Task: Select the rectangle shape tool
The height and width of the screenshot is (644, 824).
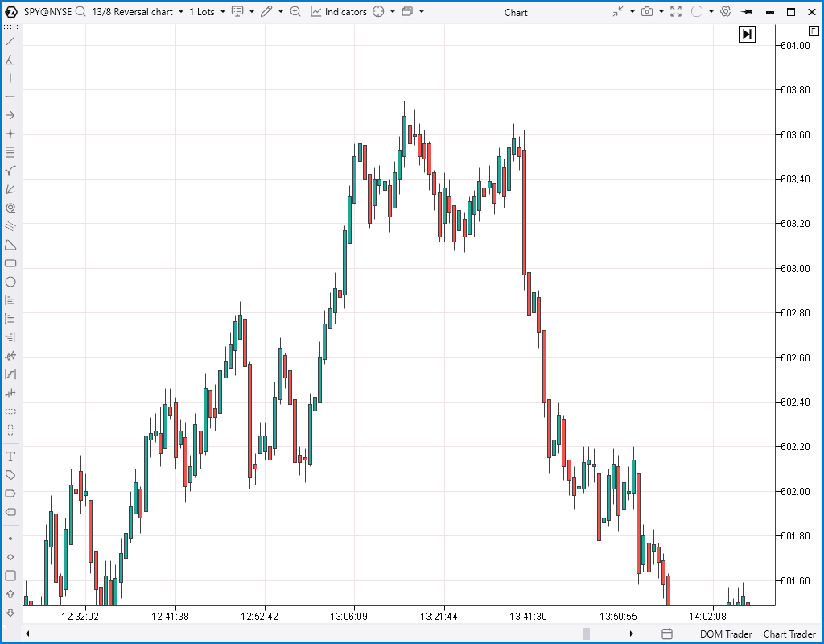Action: 10,263
